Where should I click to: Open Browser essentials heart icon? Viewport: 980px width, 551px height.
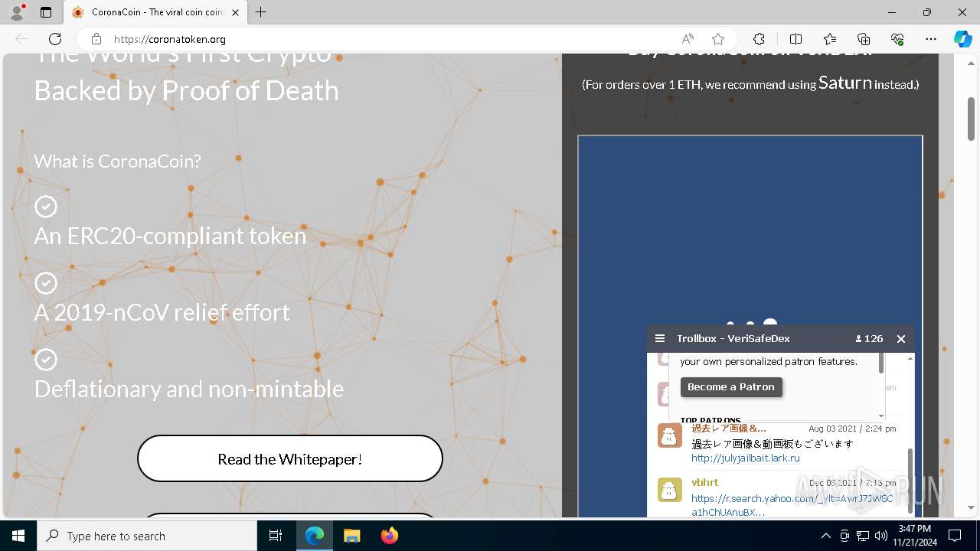897,39
